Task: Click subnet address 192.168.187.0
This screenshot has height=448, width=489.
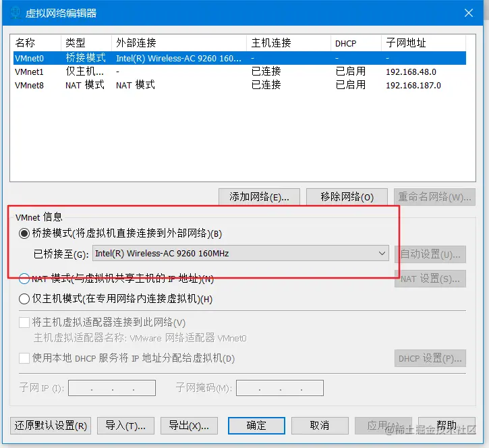Action: pyautogui.click(x=413, y=85)
